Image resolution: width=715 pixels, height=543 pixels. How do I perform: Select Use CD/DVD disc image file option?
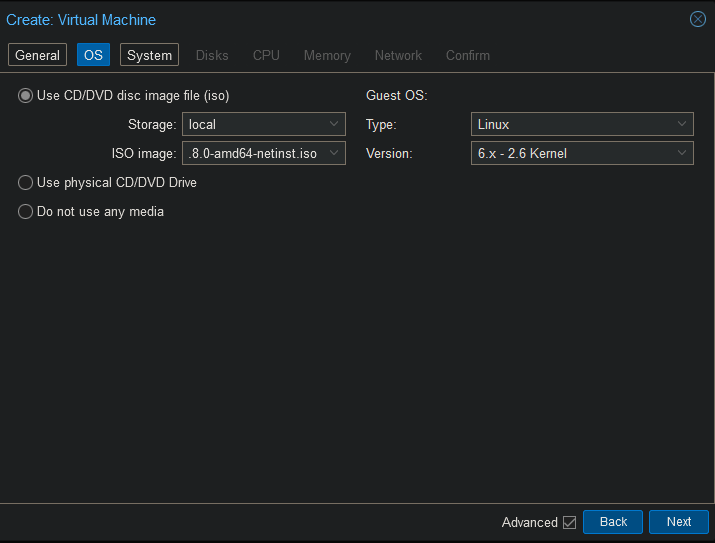(x=26, y=96)
